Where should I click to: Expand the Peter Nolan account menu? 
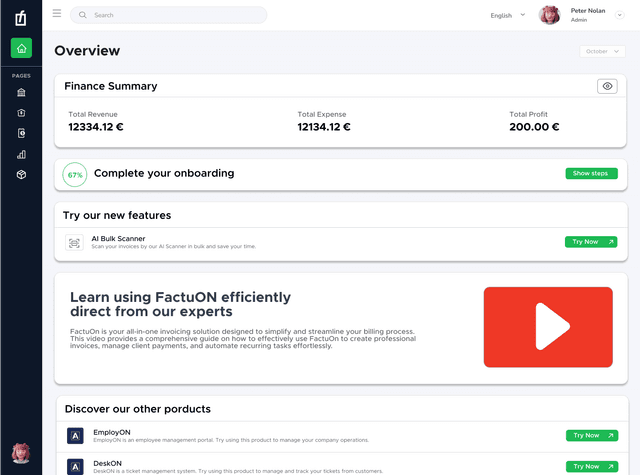tap(620, 15)
